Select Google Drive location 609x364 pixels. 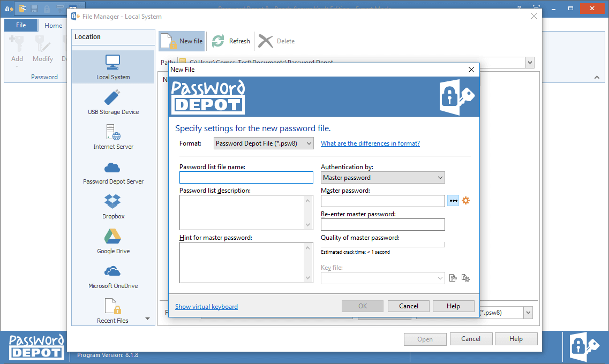tap(113, 241)
